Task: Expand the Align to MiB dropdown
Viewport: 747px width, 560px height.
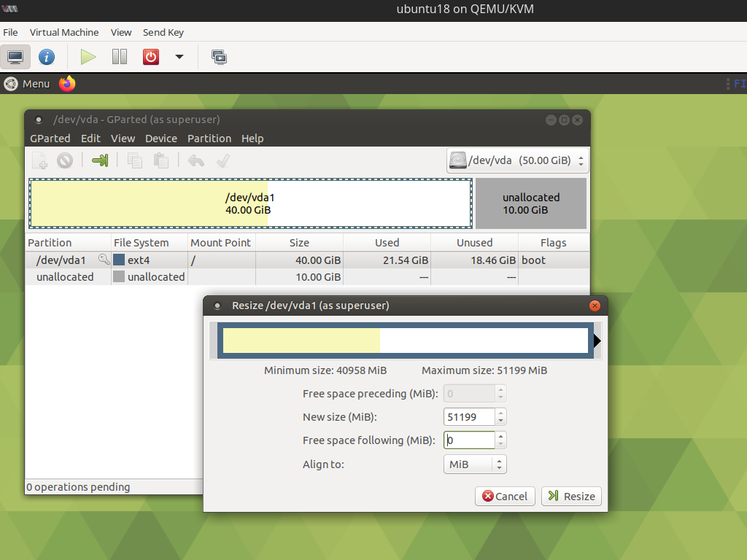Action: [x=475, y=464]
